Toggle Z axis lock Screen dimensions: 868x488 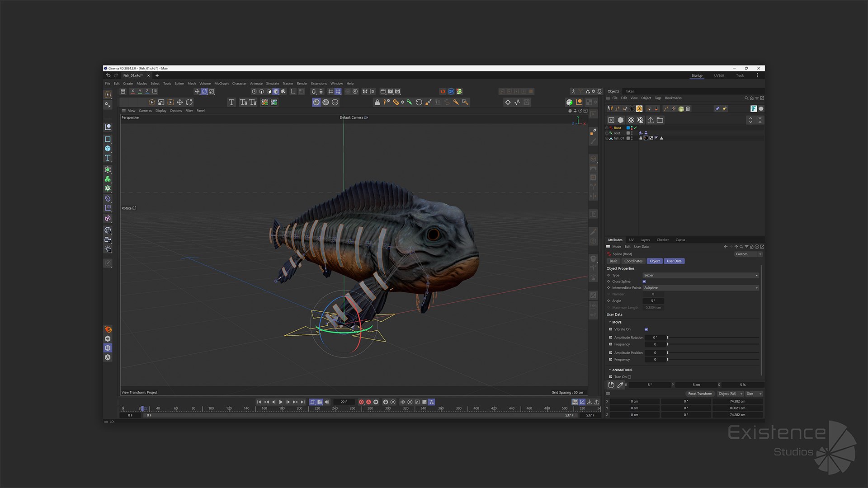(147, 91)
